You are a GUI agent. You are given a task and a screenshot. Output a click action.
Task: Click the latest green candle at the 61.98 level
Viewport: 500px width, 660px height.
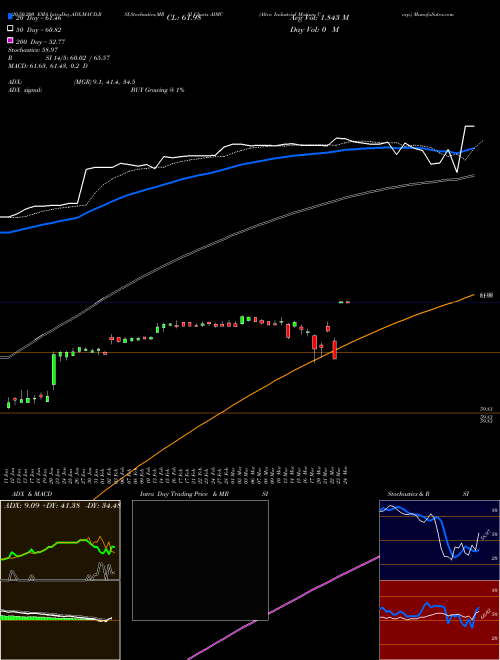[341, 302]
